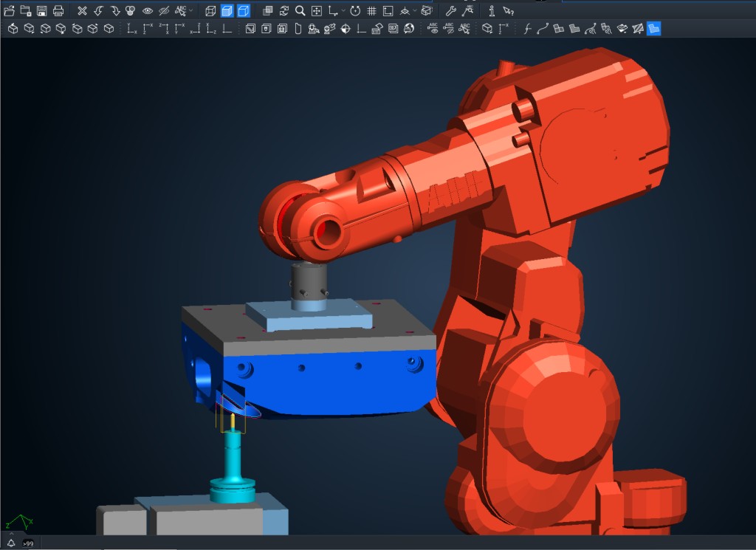Click the wrench settings icon
The image size is (756, 550).
[450, 10]
